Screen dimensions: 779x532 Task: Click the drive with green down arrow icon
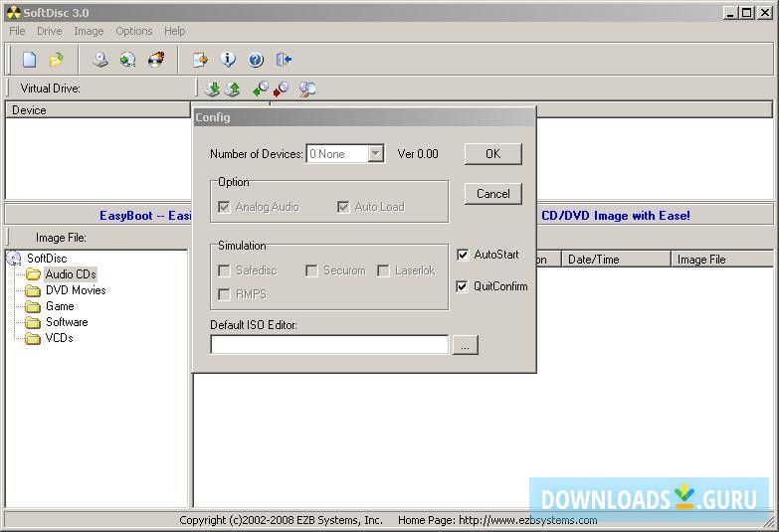pyautogui.click(x=213, y=89)
